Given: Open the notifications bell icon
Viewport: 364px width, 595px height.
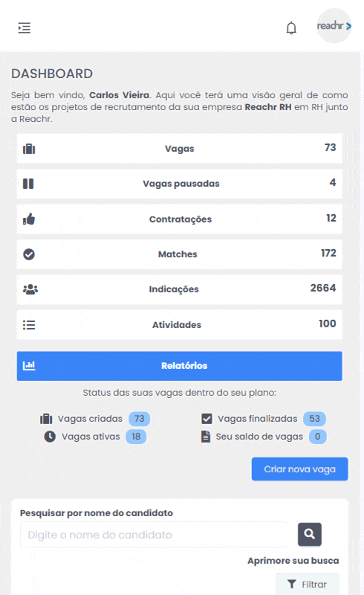Looking at the screenshot, I should tap(291, 28).
